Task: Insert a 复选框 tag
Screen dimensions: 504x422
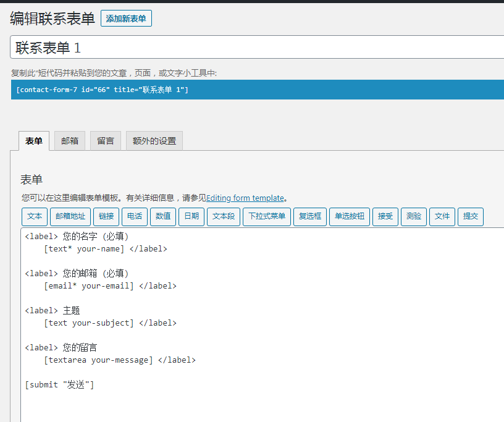Action: coord(310,216)
